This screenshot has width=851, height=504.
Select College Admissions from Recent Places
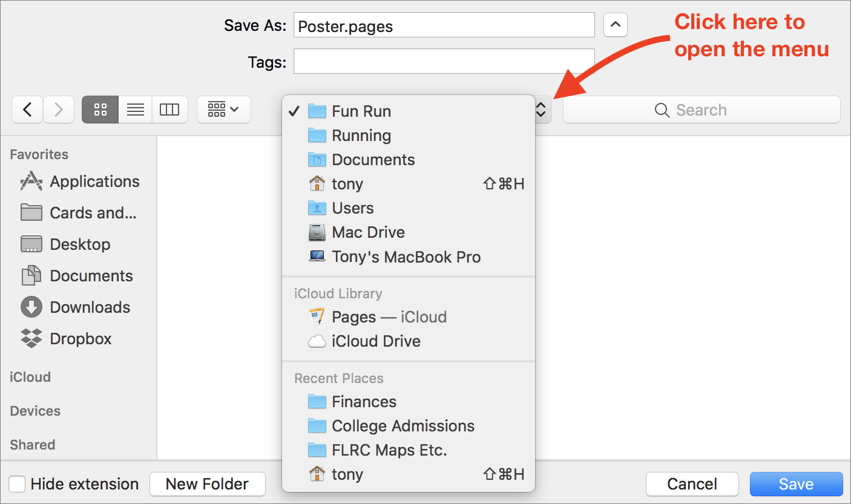[x=403, y=426]
